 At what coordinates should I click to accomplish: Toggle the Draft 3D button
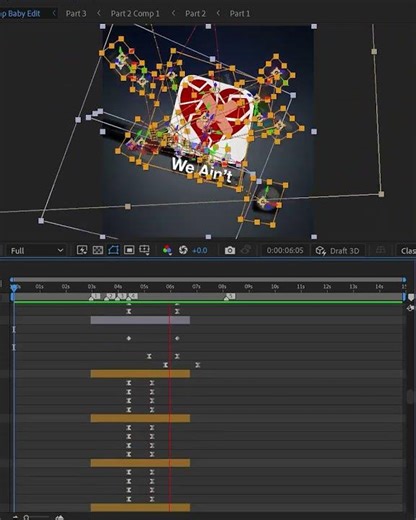click(x=337, y=251)
